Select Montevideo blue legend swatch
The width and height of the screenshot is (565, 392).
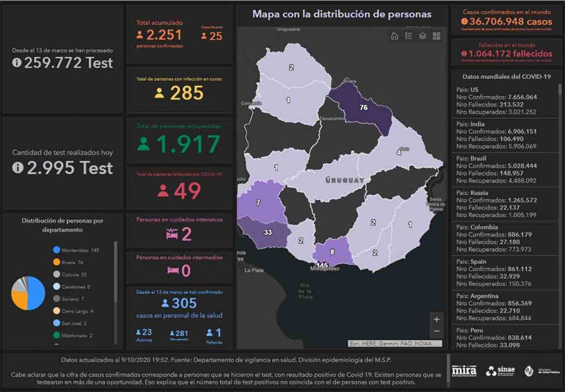56,250
